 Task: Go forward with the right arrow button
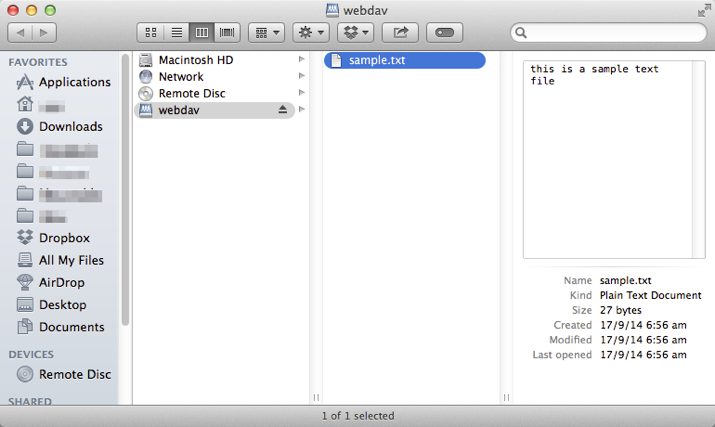click(44, 32)
